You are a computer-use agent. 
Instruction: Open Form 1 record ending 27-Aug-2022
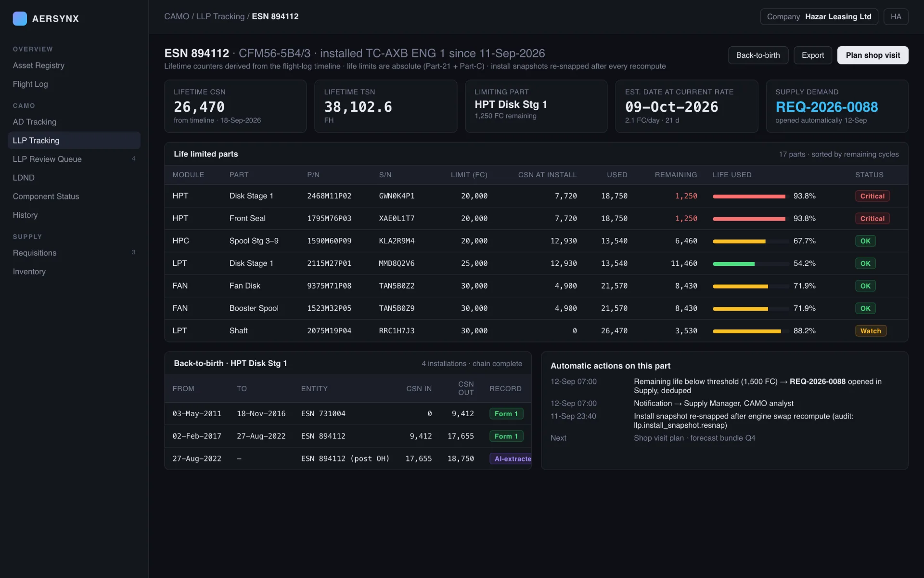(x=506, y=436)
